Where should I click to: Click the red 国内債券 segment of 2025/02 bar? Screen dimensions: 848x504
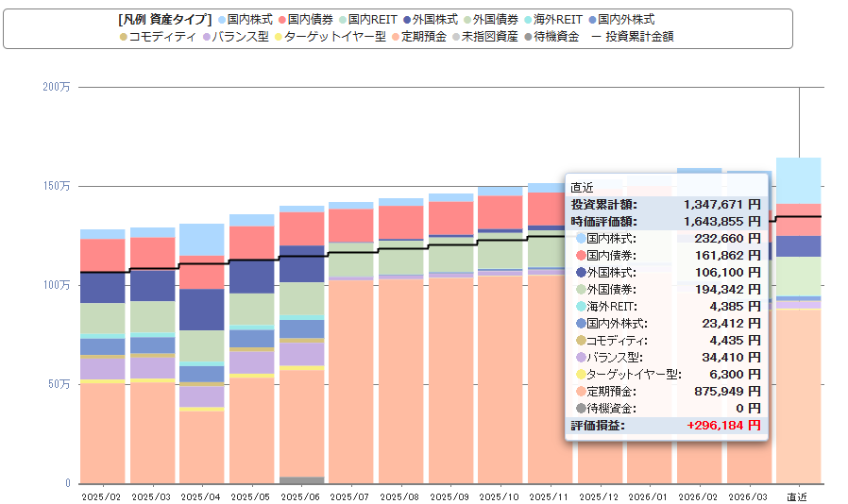click(103, 254)
